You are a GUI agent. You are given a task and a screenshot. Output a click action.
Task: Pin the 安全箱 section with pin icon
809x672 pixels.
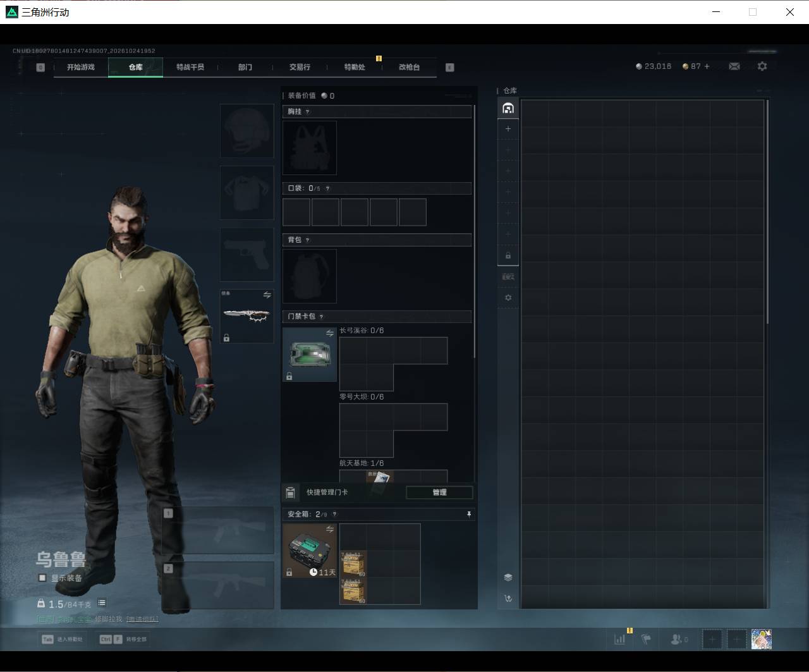point(469,515)
